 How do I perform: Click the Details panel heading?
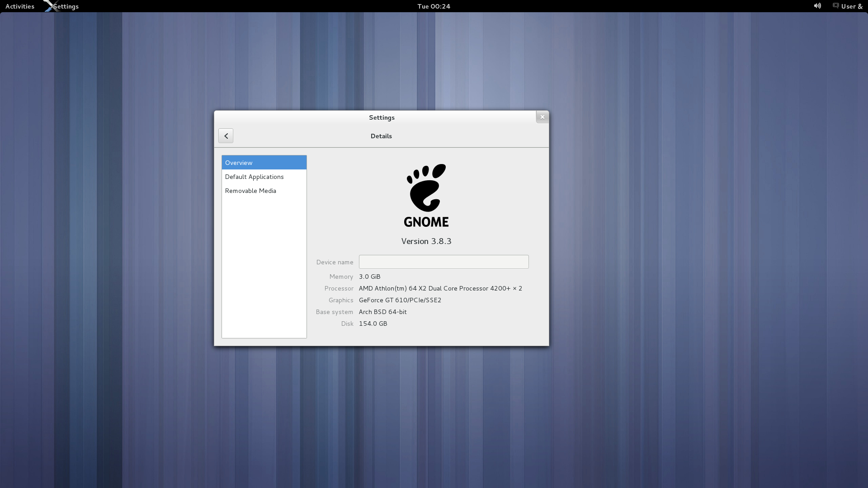pyautogui.click(x=381, y=136)
